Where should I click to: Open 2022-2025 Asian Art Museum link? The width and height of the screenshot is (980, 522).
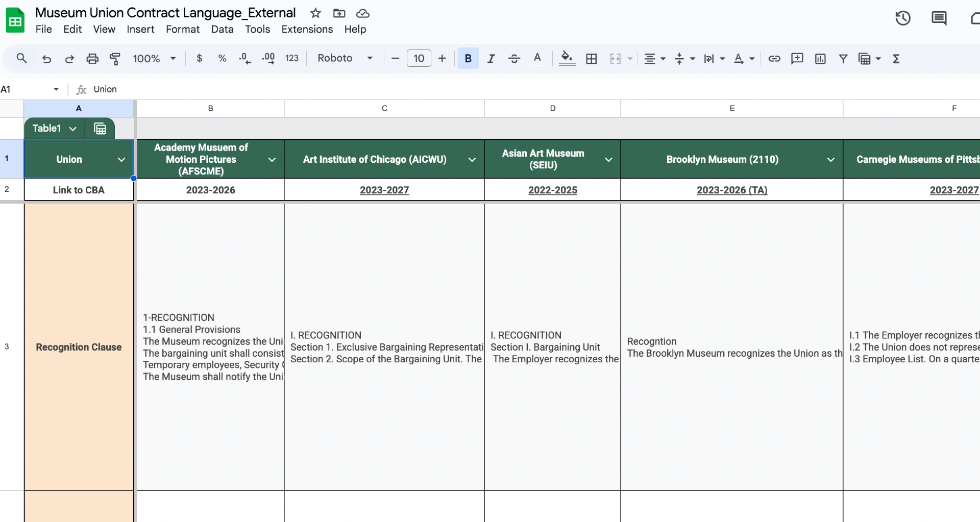click(x=553, y=190)
